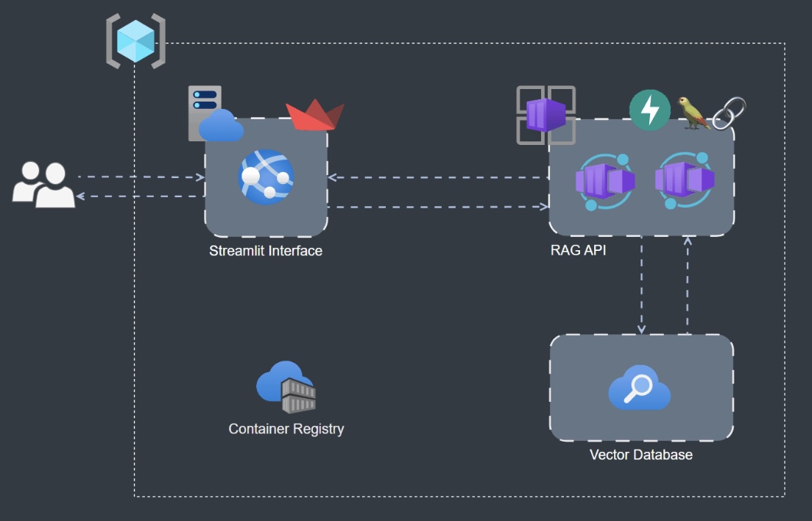
Task: Click the blue App Service web icon
Action: pyautogui.click(x=266, y=177)
